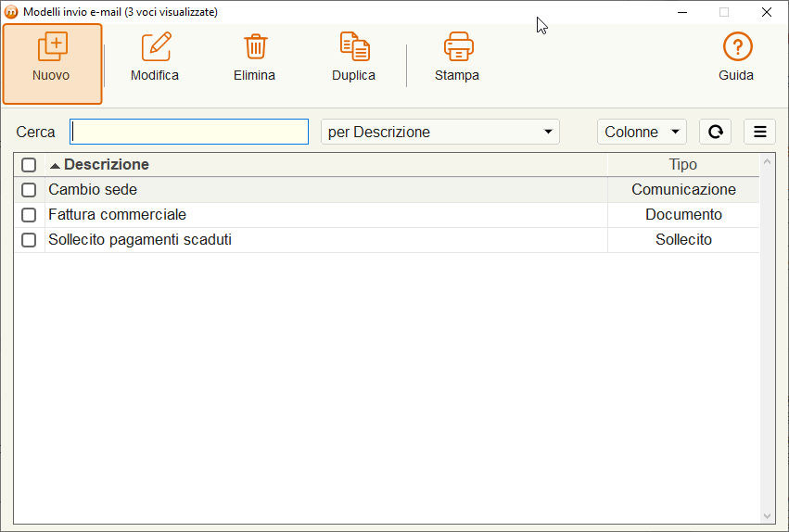Viewport: 789px width, 532px height.
Task: Click the app logo in the title bar
Action: click(x=10, y=12)
